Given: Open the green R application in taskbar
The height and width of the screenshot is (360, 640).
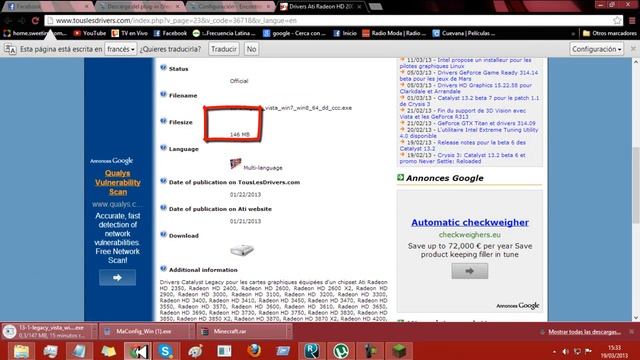Looking at the screenshot, I should [x=311, y=351].
